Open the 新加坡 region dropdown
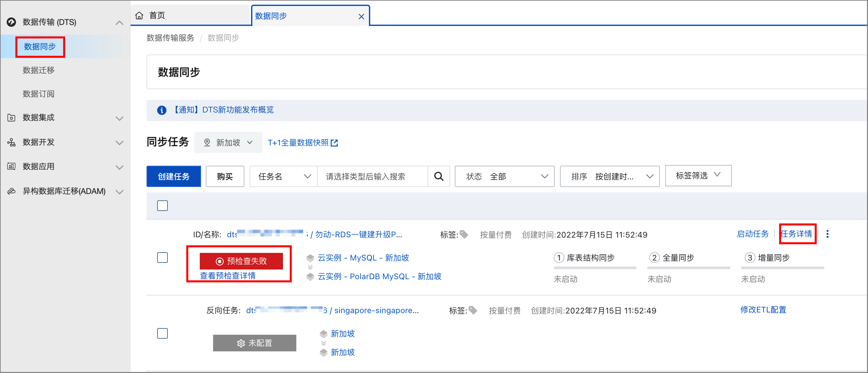Viewport: 868px width, 373px height. 228,142
